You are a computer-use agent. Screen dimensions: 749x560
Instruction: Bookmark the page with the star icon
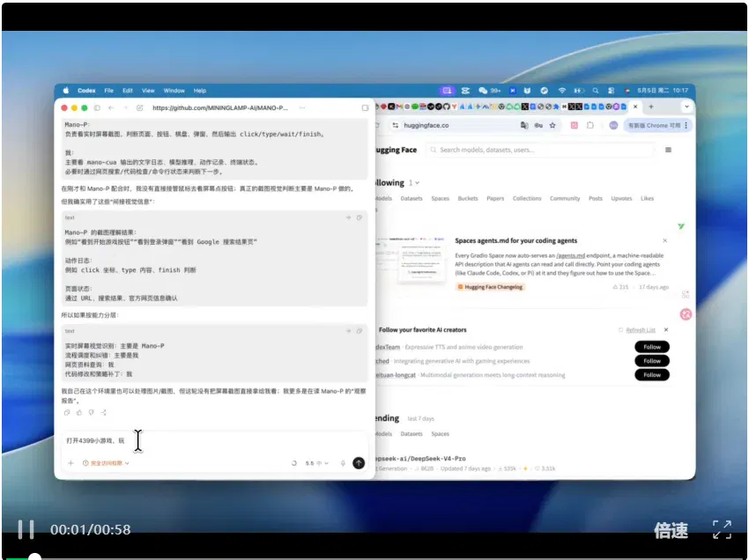552,125
